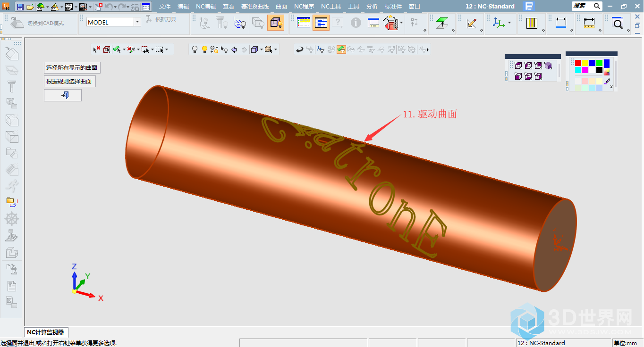Click the deselect cursor with red X
This screenshot has width=644, height=347.
coord(97,49)
